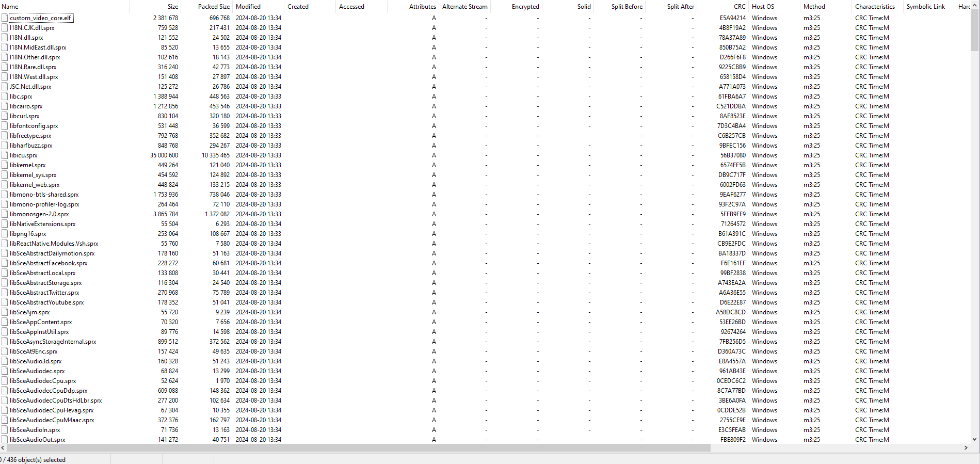The height and width of the screenshot is (464, 980).
Task: Click file icon beside libicu.sprx
Action: 5,155
